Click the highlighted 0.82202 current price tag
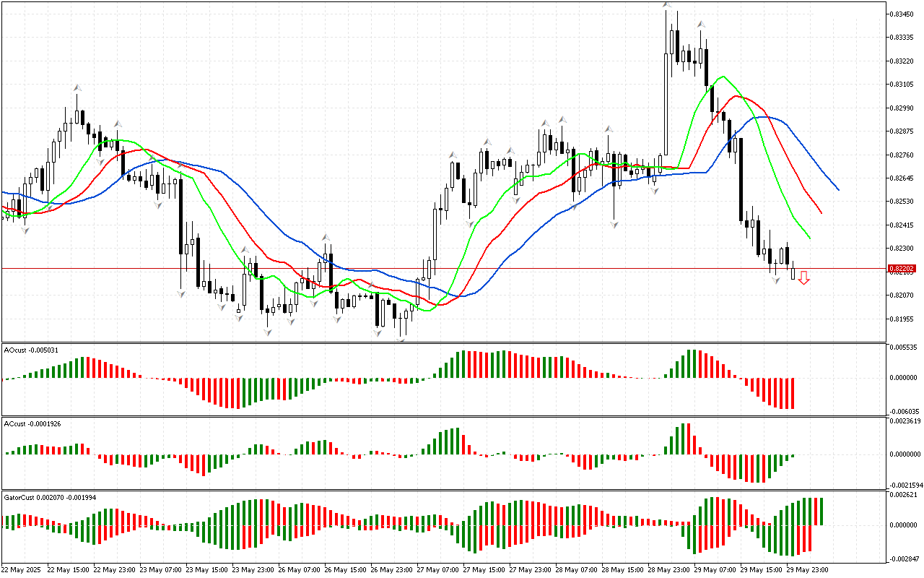924x578 pixels. [902, 269]
